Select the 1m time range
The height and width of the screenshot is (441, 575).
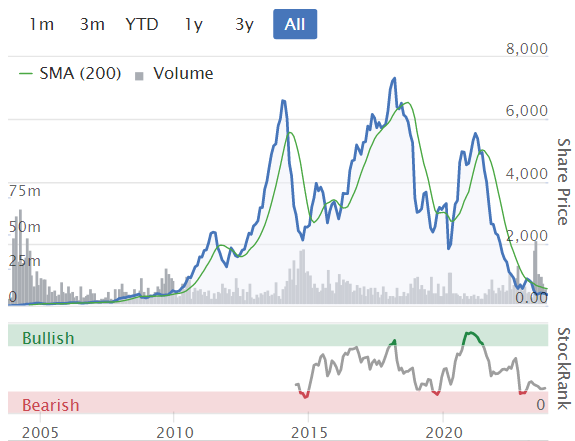pyautogui.click(x=41, y=25)
